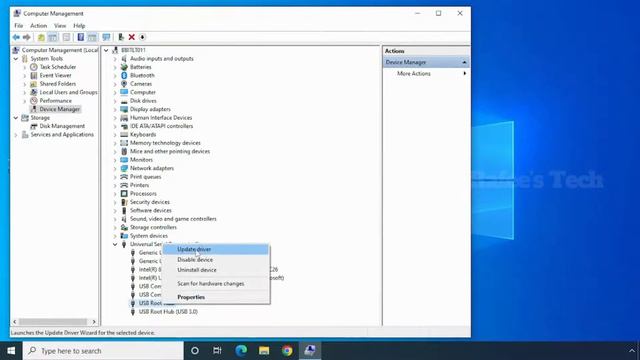Click the Forward arrow in the toolbar
640x360 pixels.
click(x=27, y=38)
